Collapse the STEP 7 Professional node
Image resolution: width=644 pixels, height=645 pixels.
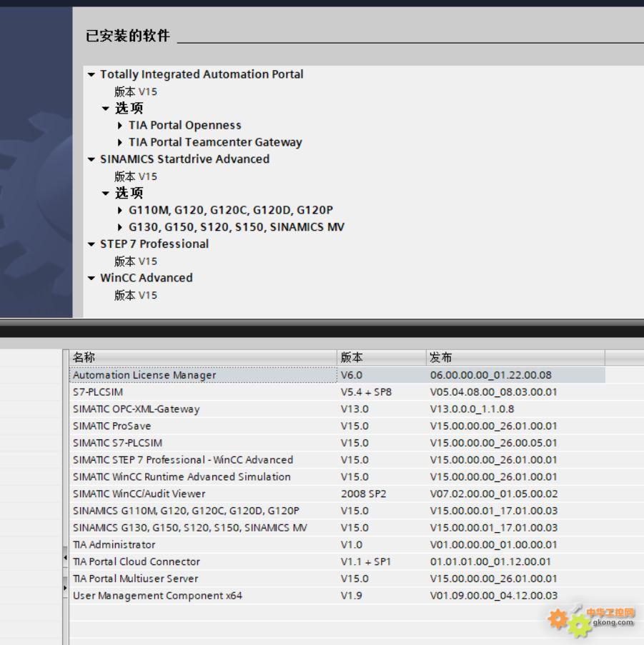pos(91,244)
